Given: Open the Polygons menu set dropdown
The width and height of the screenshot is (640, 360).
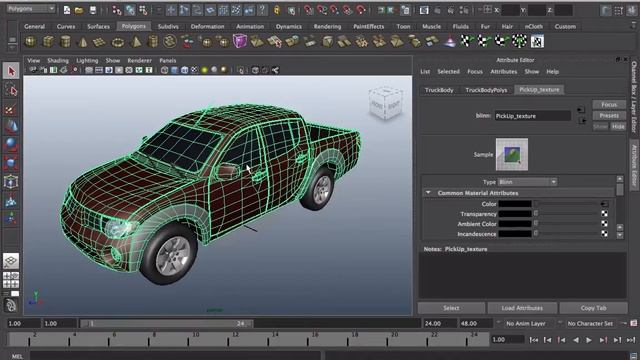Looking at the screenshot, I should [31, 9].
